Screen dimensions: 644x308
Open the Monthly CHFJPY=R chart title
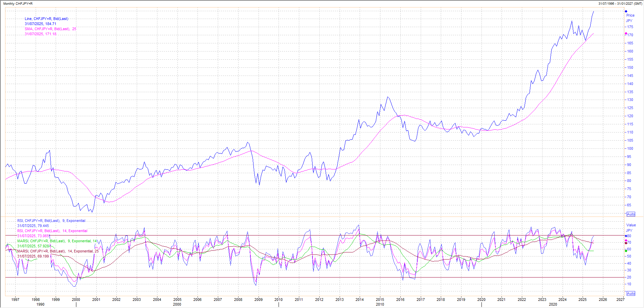coord(18,4)
